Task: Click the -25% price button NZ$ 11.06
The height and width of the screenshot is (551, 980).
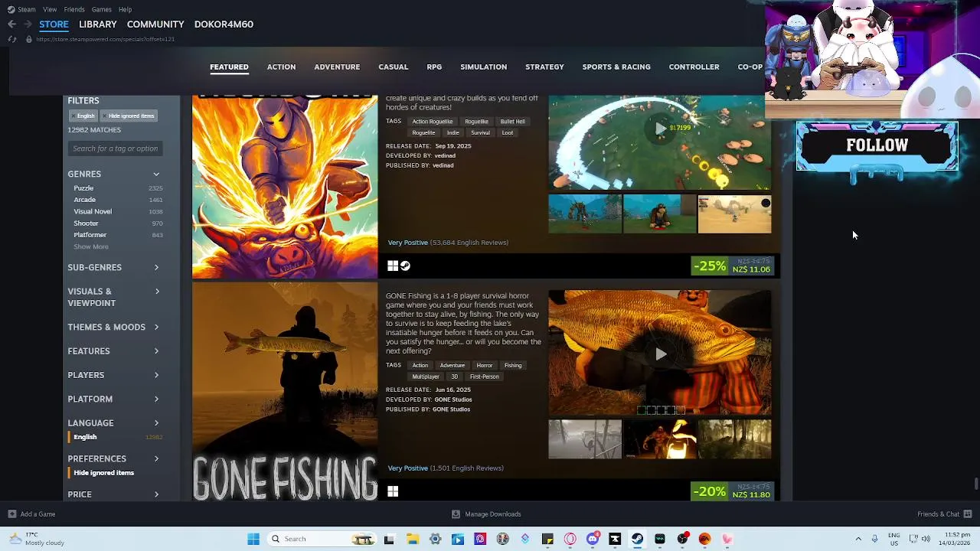Action: (733, 266)
